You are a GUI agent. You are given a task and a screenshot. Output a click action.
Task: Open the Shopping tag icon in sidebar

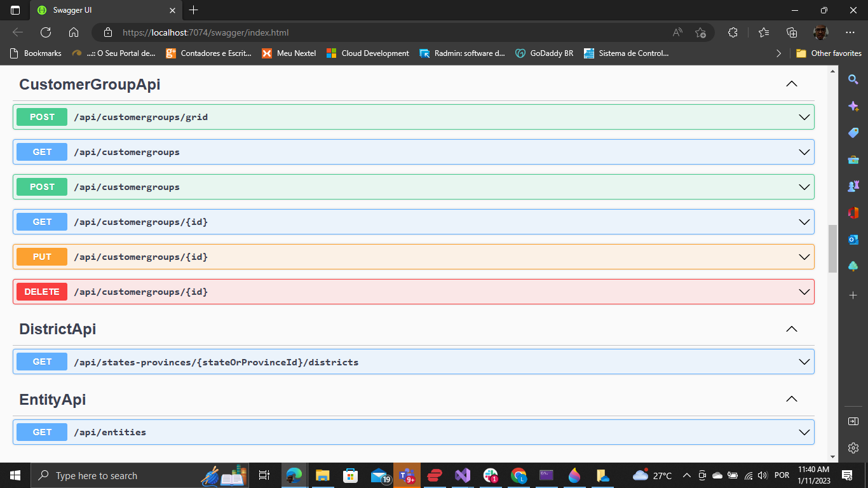click(x=853, y=133)
